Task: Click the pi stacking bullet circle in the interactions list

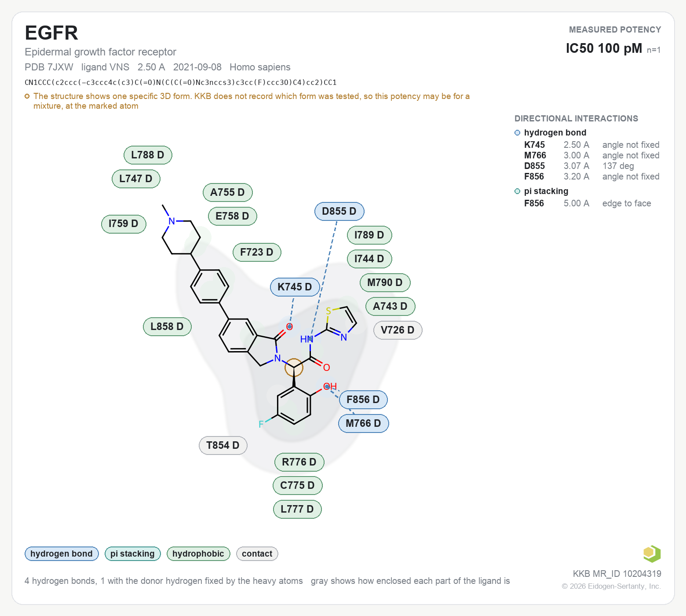Action: coord(517,191)
